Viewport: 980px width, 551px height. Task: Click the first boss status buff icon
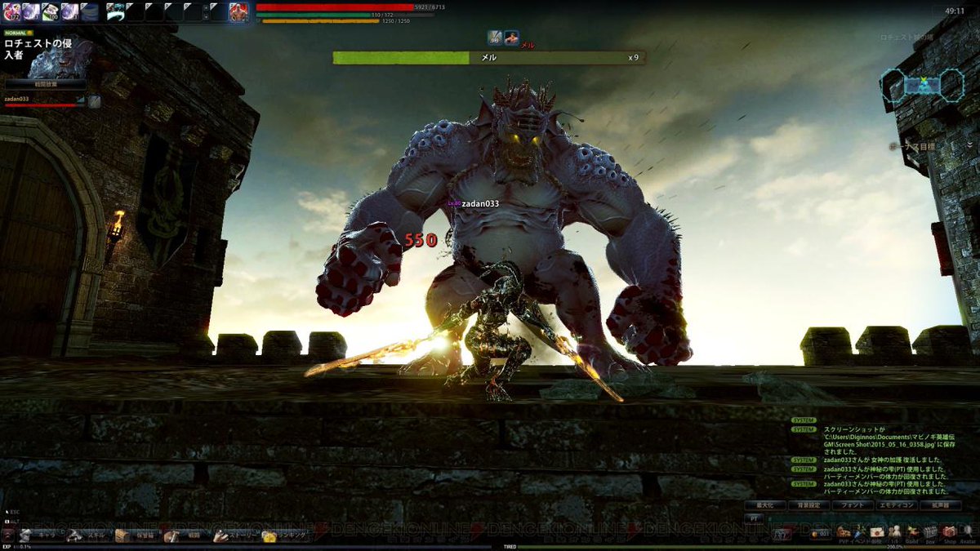[495, 37]
